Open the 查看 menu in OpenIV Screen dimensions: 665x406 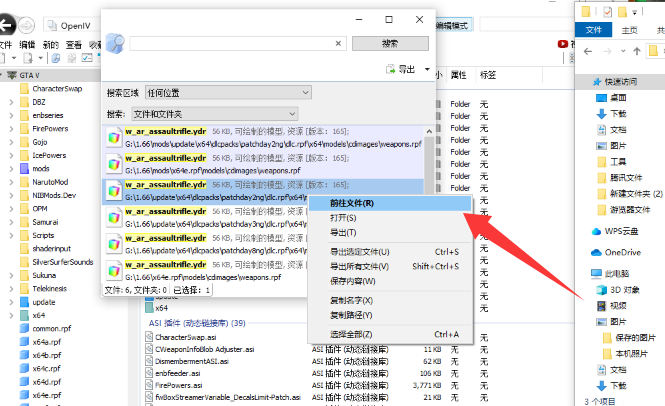point(73,45)
